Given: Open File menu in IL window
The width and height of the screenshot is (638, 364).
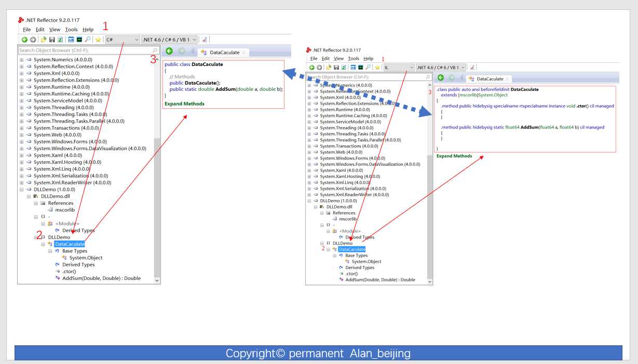Looking at the screenshot, I should [314, 59].
